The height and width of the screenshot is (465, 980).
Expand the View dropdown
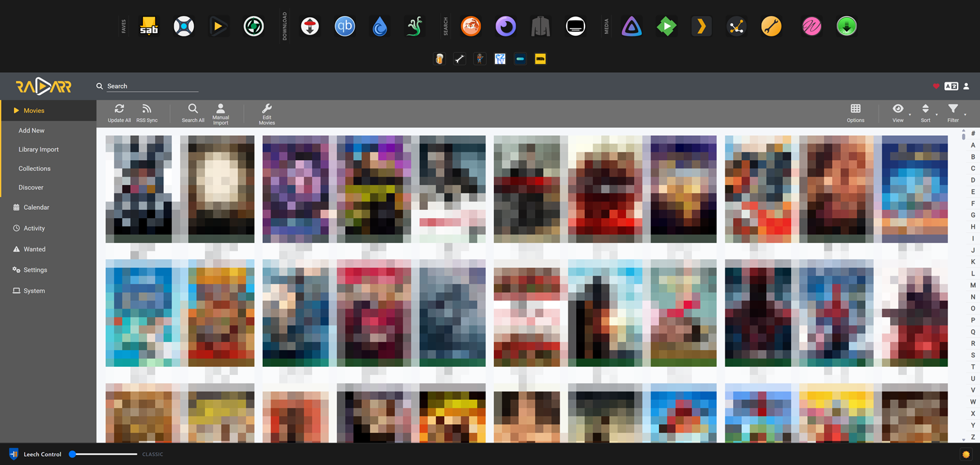898,114
